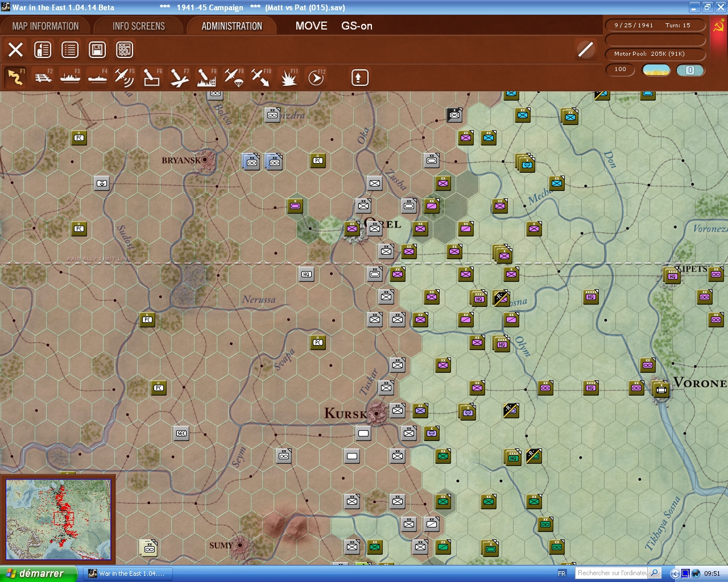Click the light blue 0 indicator pill
The image size is (728, 582).
690,70
